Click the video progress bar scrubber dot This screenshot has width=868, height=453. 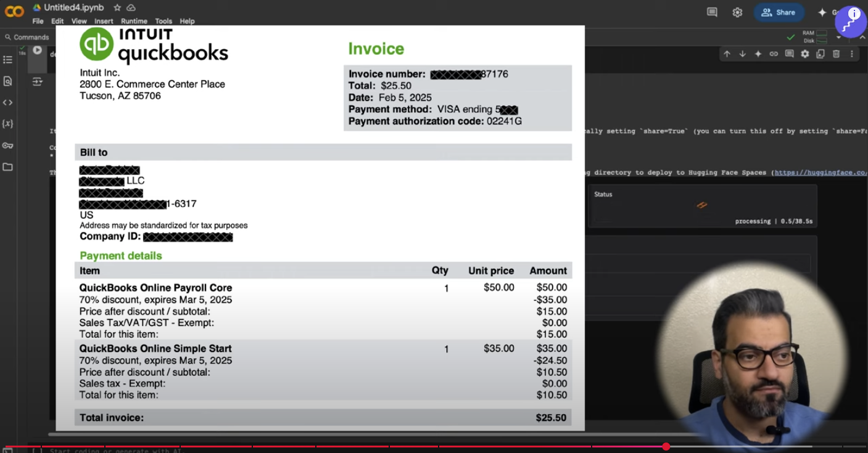click(x=666, y=446)
